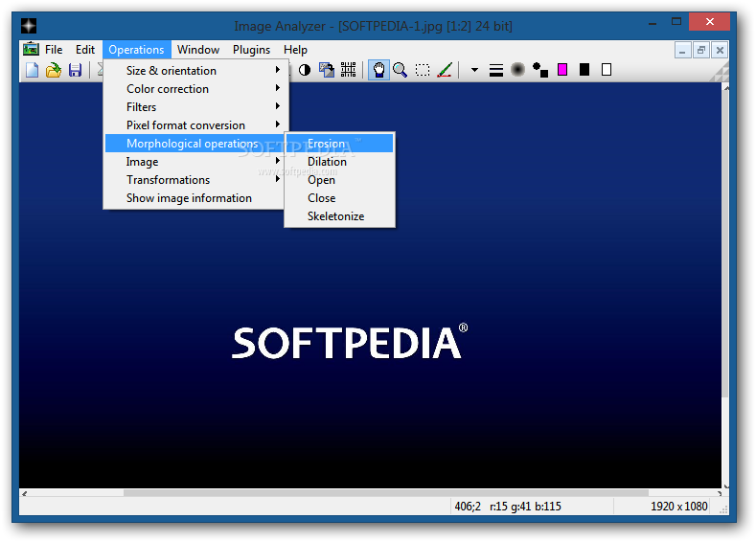Choose Show image information
The width and height of the screenshot is (756, 542).
195,198
